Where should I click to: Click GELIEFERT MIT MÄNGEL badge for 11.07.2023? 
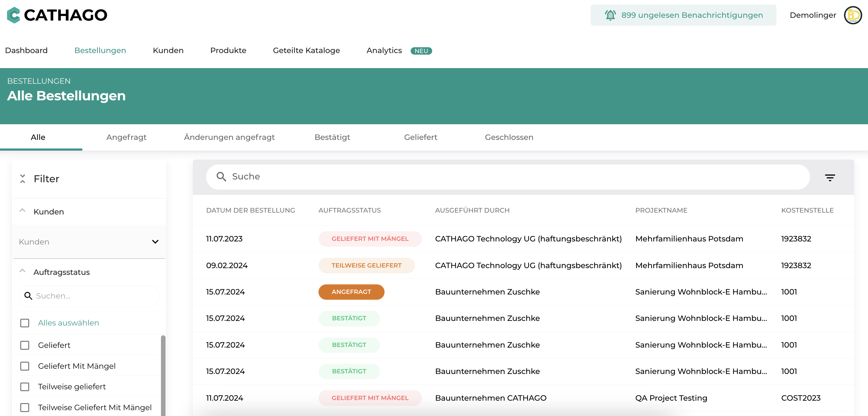click(x=370, y=239)
